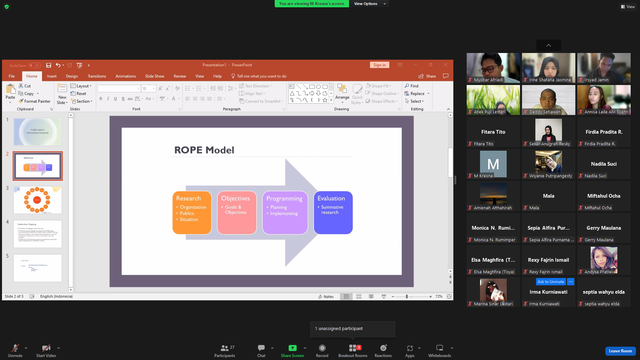Toggle AutoSave switch in PowerPoint
Image resolution: width=640 pixels, height=360 pixels.
point(34,65)
